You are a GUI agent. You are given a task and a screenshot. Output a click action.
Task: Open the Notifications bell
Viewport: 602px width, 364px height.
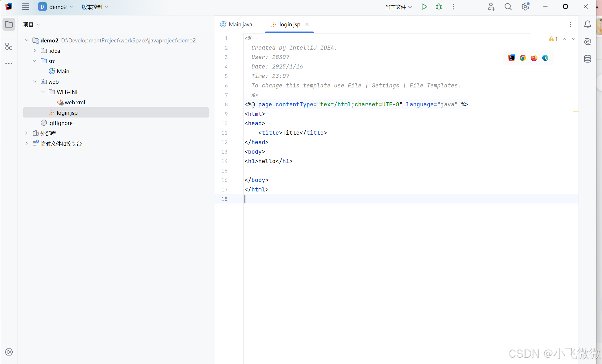click(x=587, y=24)
